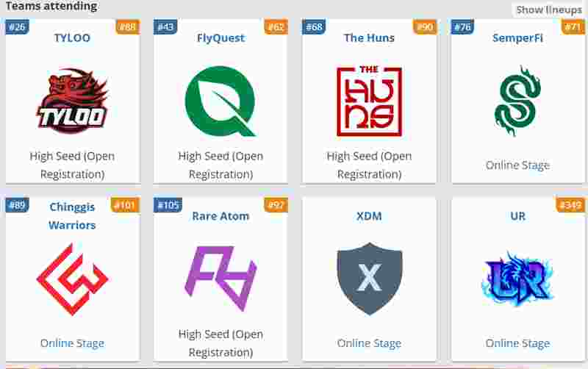Open the FlyQuest team name link

point(220,38)
